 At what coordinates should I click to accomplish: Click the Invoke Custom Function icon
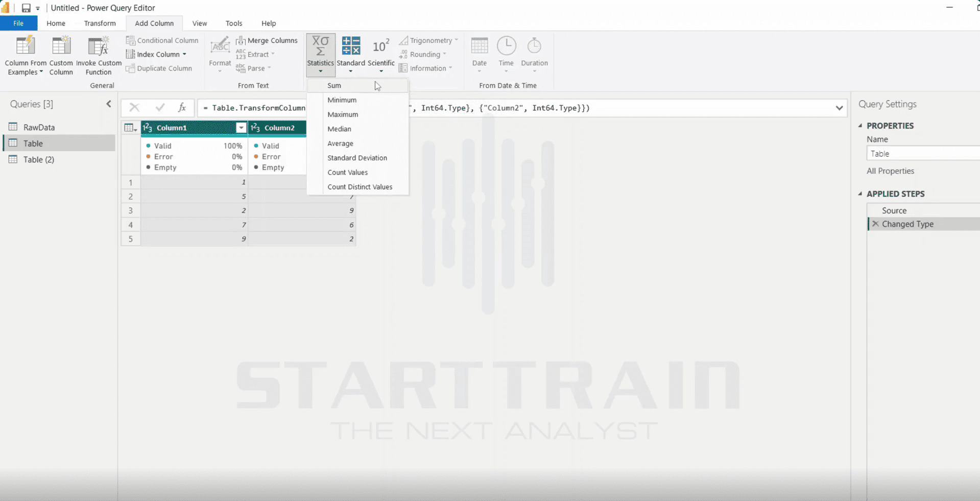coord(99,45)
